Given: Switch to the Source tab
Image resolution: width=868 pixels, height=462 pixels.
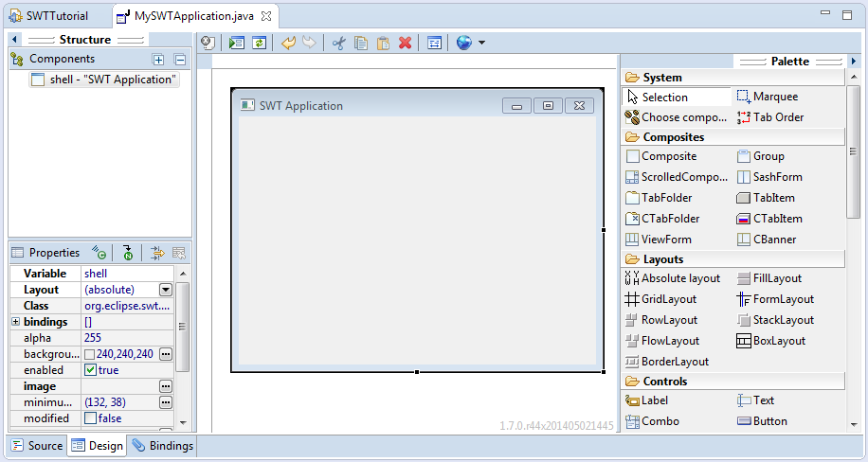Looking at the screenshot, I should (37, 445).
